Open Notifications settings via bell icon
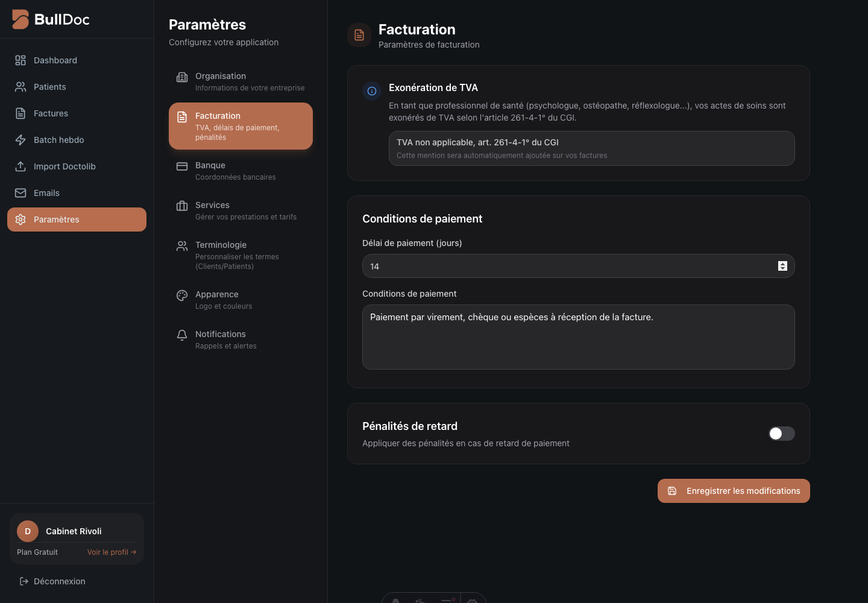This screenshot has width=868, height=603. pos(182,335)
